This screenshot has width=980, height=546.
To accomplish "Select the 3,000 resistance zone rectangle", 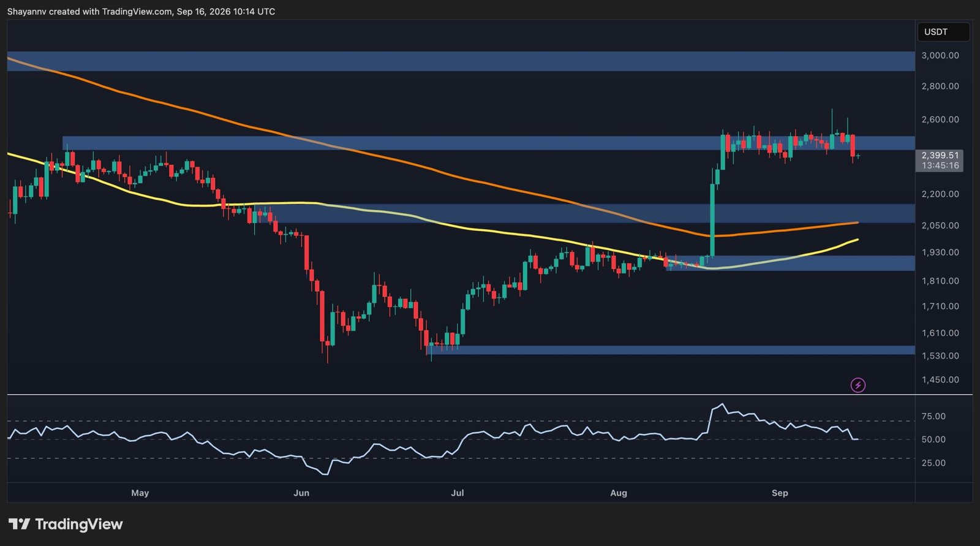I will click(x=461, y=61).
